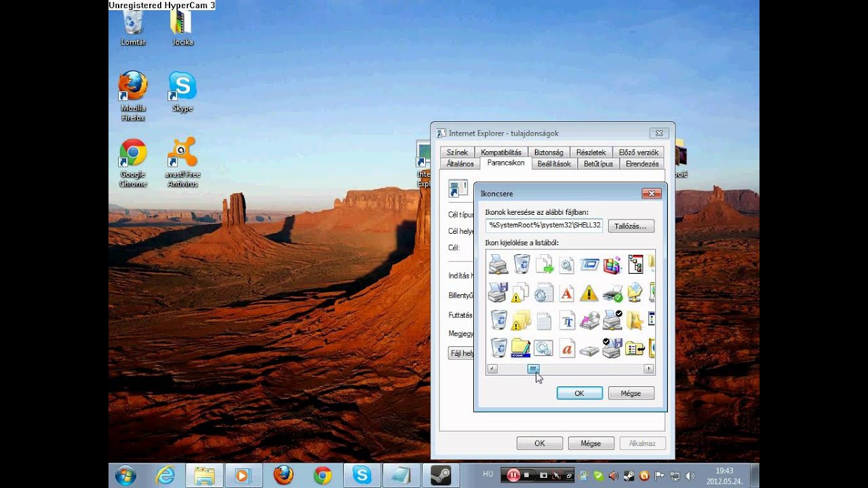Pick the network printer with black checkmark icon
This screenshot has height=488, width=868.
[612, 320]
